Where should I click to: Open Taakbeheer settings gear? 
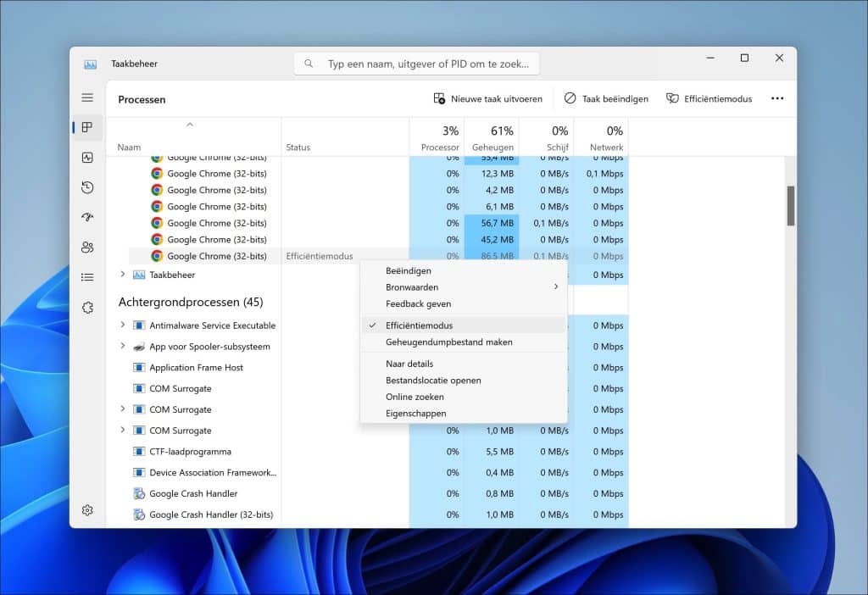87,510
